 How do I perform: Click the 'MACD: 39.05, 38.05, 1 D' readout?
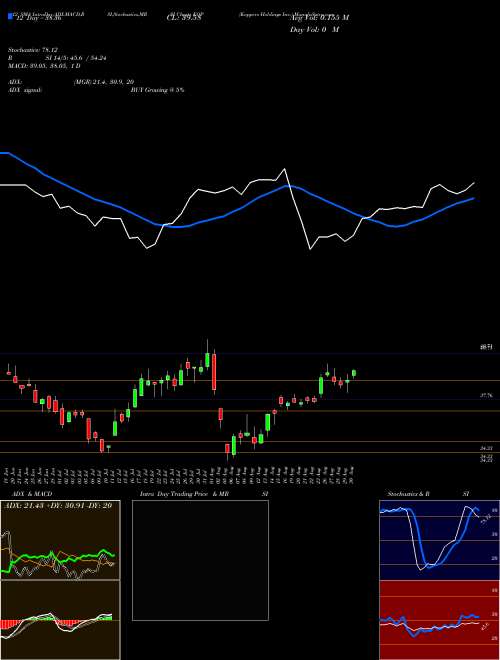(44, 66)
